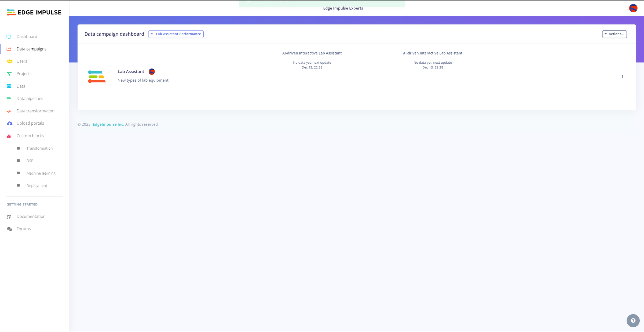
Task: Click the 'Data campaign dashboard' heading
Action: (x=114, y=34)
